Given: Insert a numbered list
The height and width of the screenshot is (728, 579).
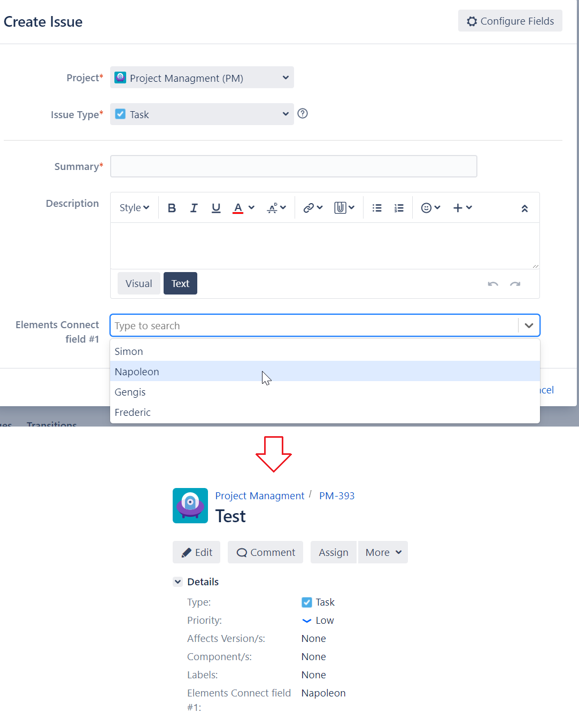Looking at the screenshot, I should point(399,208).
